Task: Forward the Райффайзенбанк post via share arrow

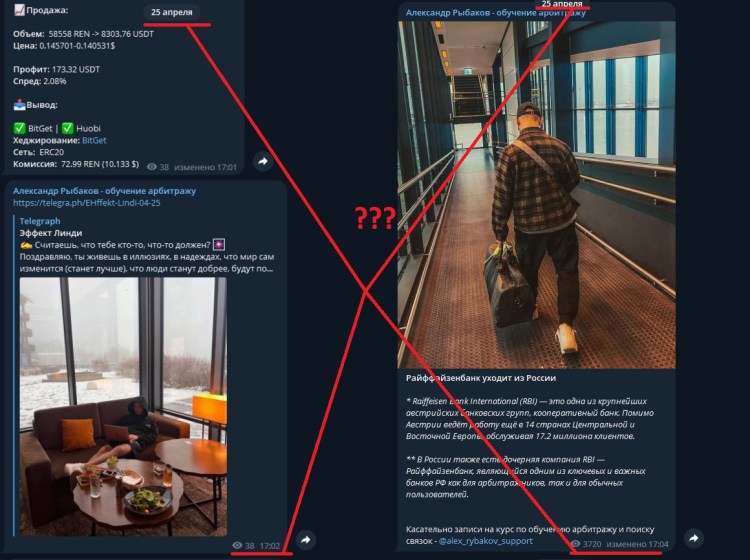Action: tap(694, 538)
